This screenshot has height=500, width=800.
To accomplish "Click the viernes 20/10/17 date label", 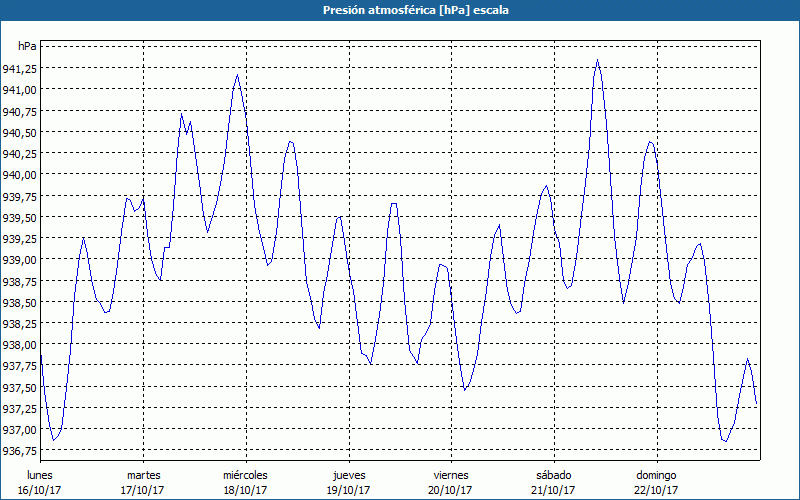I will tap(450, 482).
